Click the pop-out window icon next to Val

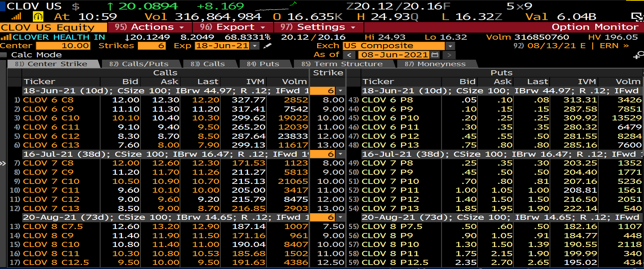coord(637,17)
